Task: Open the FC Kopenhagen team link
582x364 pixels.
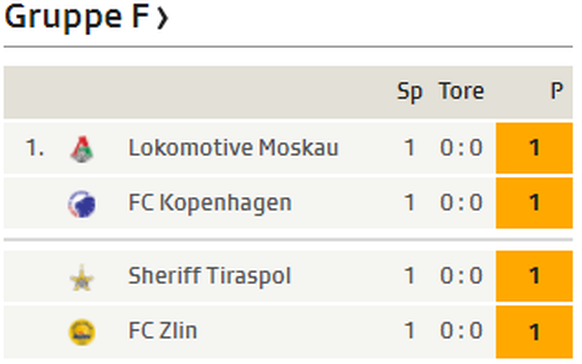Action: 210,204
